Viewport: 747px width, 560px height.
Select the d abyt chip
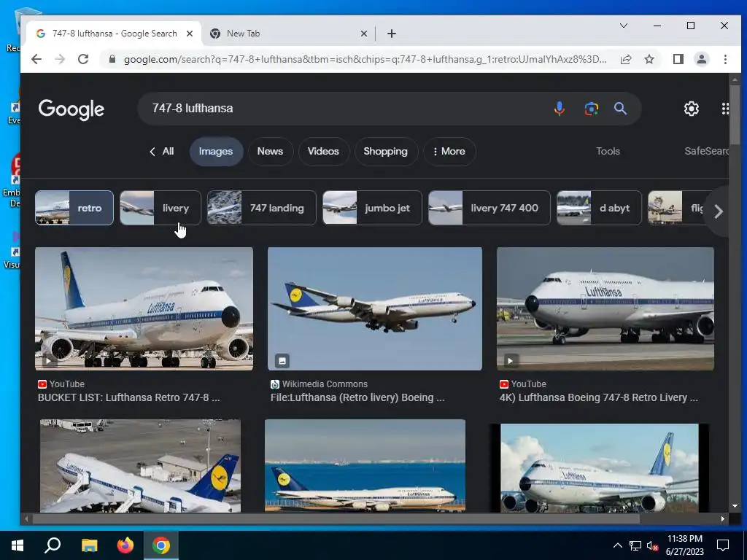pyautogui.click(x=599, y=208)
